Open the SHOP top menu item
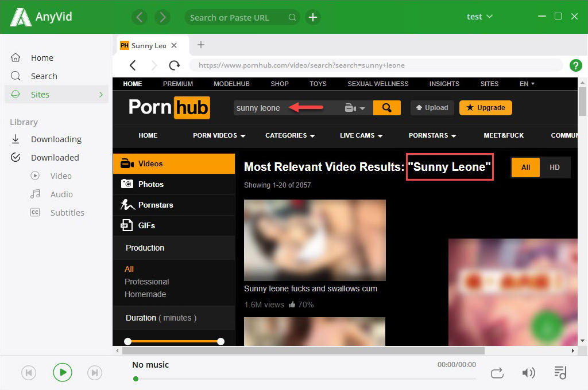The width and height of the screenshot is (588, 390). coord(280,84)
